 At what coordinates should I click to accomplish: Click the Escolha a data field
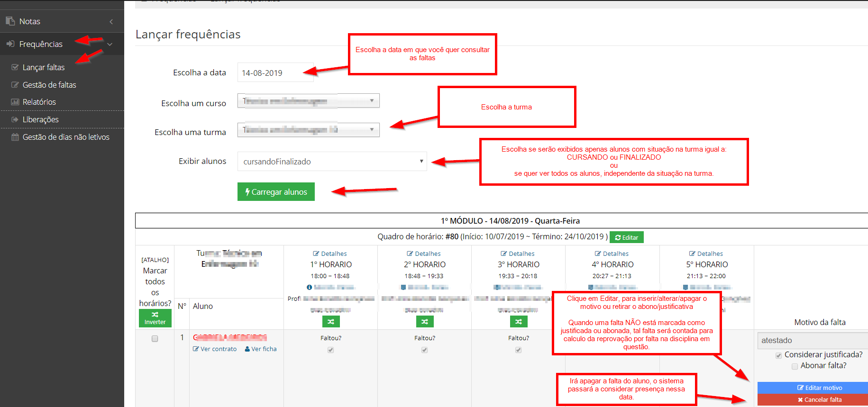(275, 73)
